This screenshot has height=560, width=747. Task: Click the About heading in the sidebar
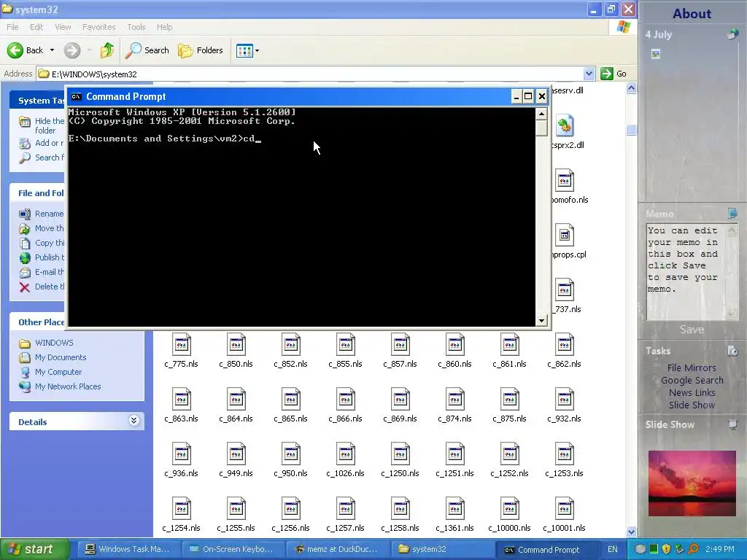(x=692, y=14)
